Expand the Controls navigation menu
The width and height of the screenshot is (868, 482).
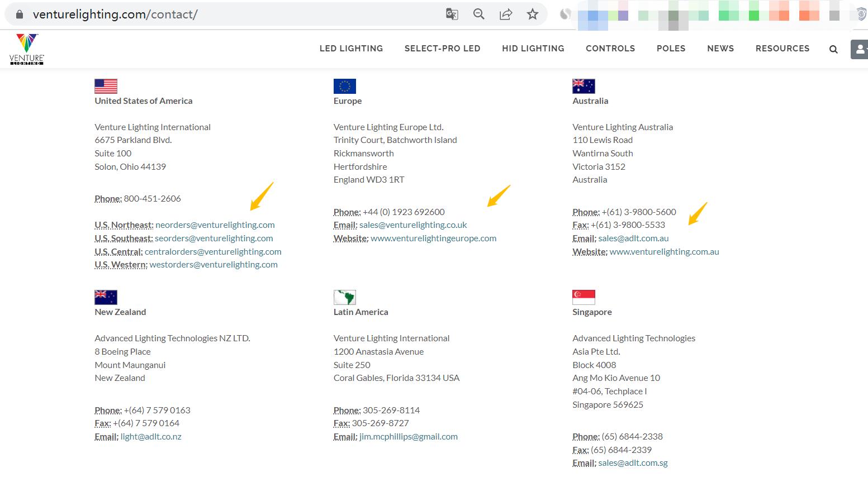coord(610,49)
